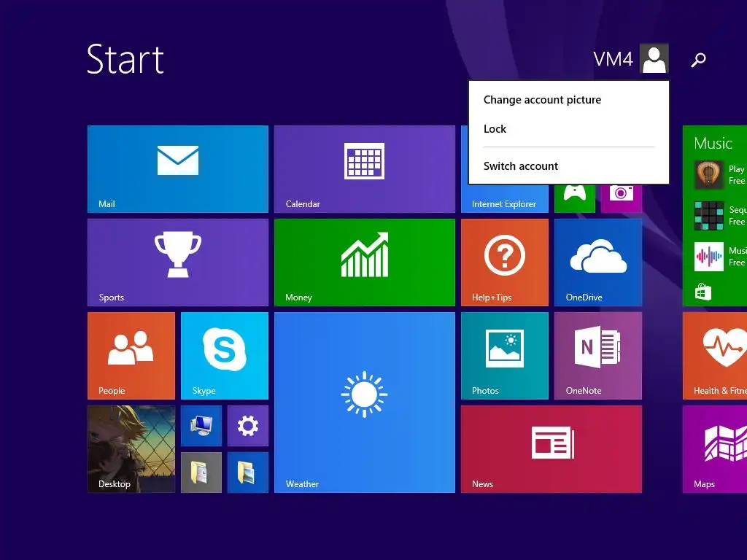The width and height of the screenshot is (747, 560).
Task: Click the Start heading text
Action: (x=125, y=59)
